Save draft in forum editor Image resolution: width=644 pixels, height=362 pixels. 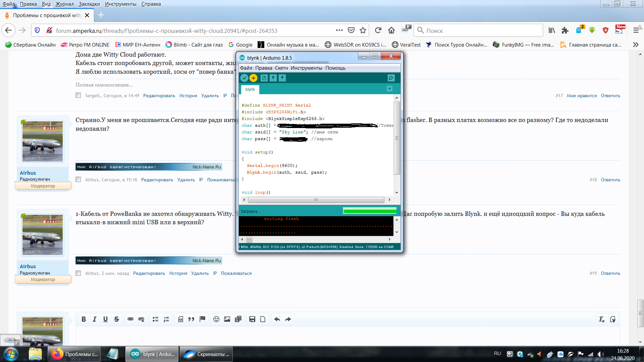tap(252, 319)
